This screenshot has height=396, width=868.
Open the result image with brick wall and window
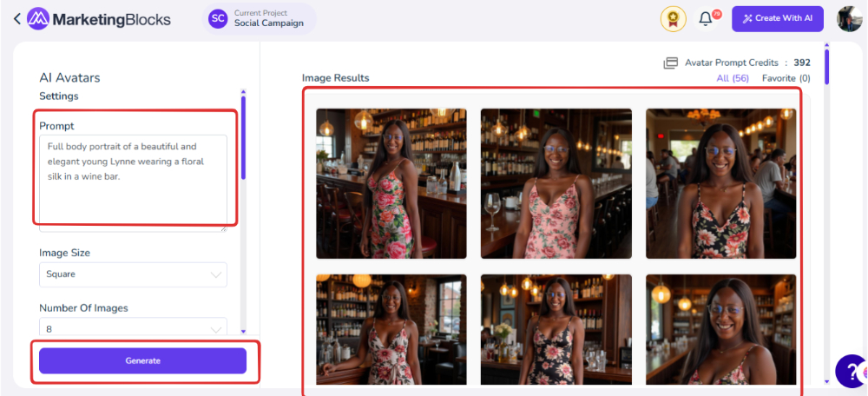tap(391, 329)
